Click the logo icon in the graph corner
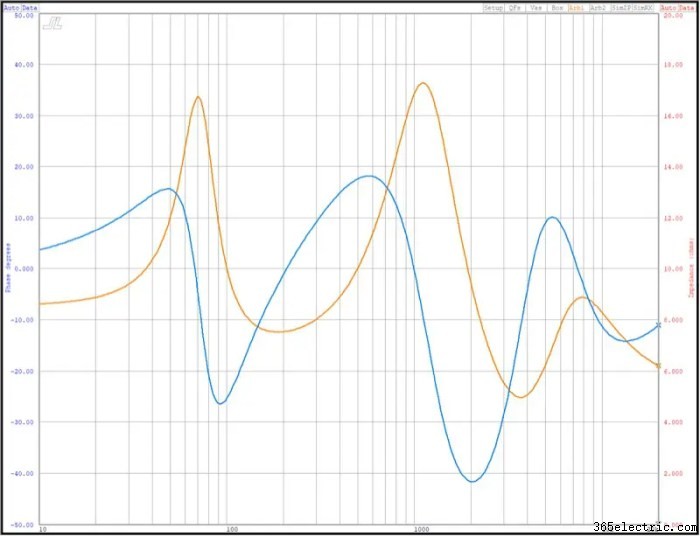The height and width of the screenshot is (536, 700). [52, 24]
